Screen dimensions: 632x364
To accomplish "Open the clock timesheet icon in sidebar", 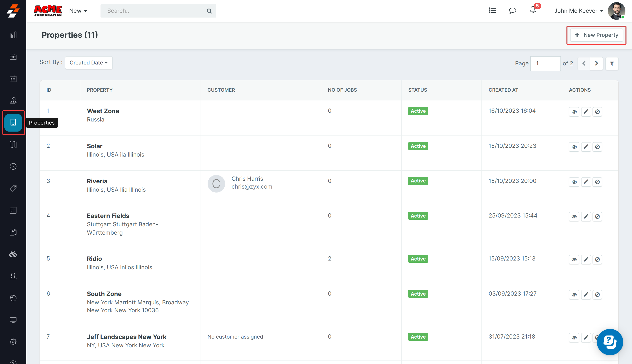I will tap(13, 166).
